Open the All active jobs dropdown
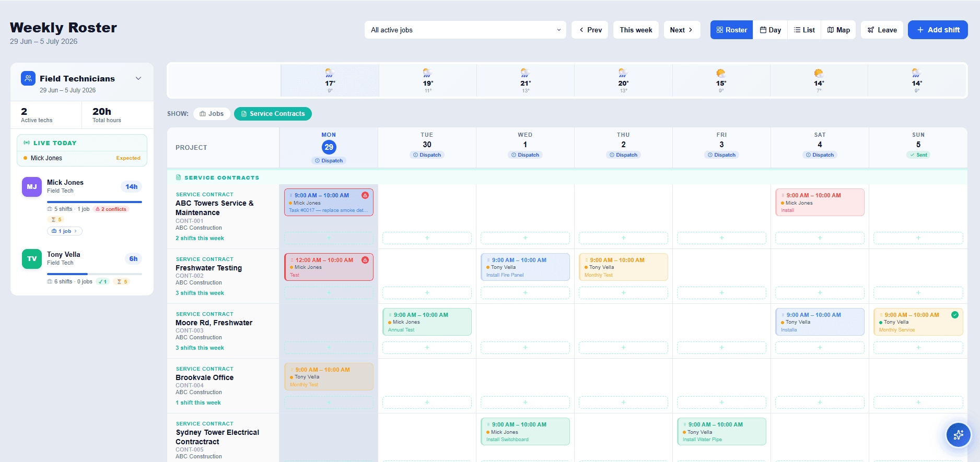The height and width of the screenshot is (462, 980). (x=465, y=30)
